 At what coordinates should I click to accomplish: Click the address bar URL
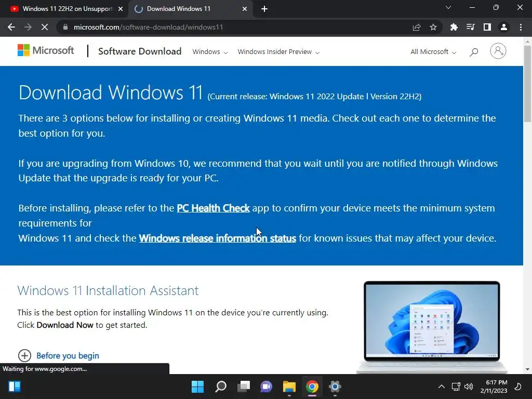pos(148,27)
